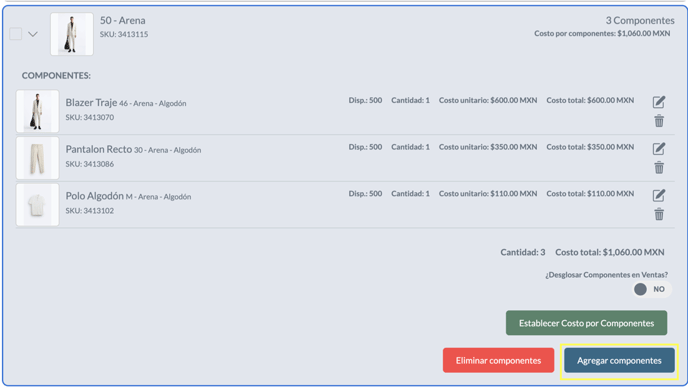
Task: Edit the Blazer Traje component
Action: pos(659,102)
